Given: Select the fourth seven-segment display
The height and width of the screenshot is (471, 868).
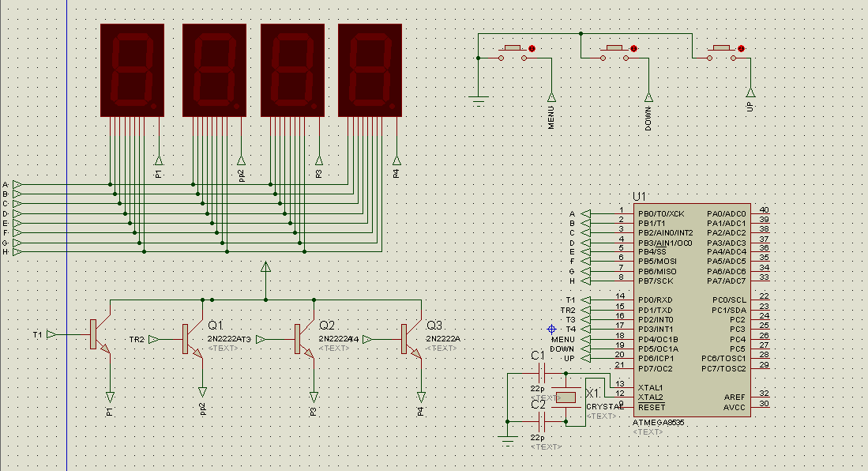Looking at the screenshot, I should point(370,70).
